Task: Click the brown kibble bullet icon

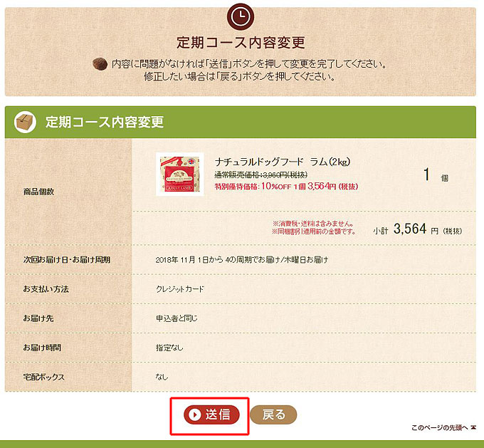Action: pos(100,64)
